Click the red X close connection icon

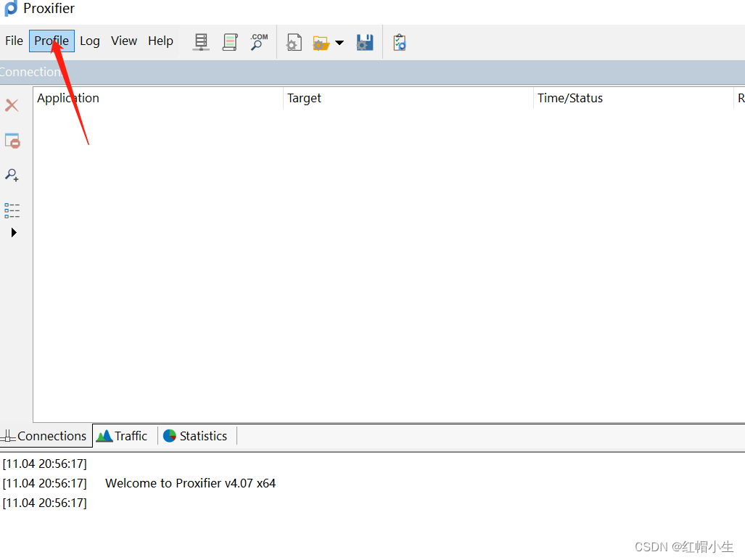(12, 105)
